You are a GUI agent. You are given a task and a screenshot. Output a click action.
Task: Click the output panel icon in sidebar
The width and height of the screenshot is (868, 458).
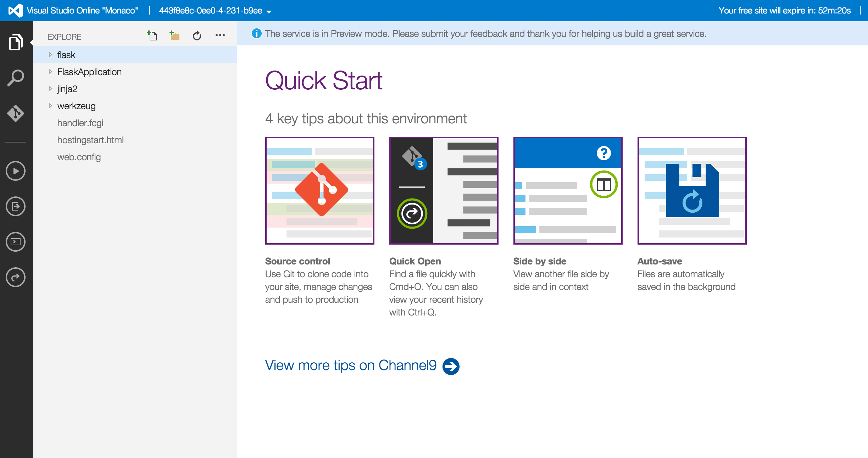tap(16, 206)
